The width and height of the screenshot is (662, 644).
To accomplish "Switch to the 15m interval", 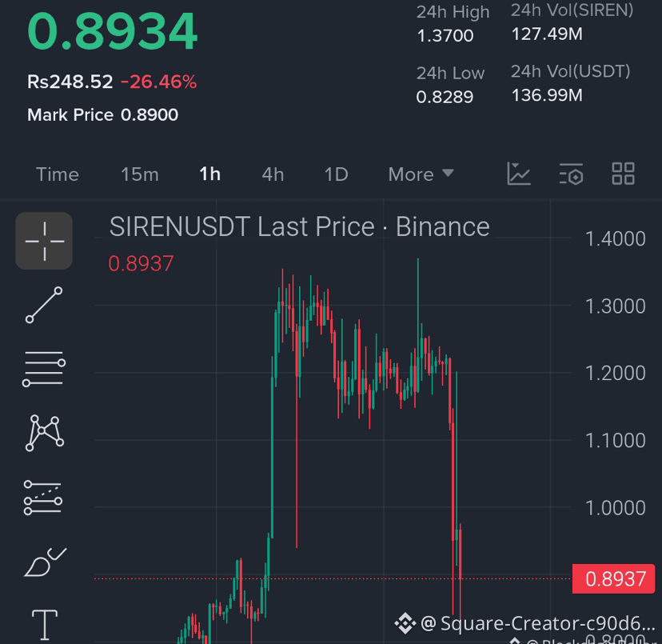I will (x=140, y=174).
